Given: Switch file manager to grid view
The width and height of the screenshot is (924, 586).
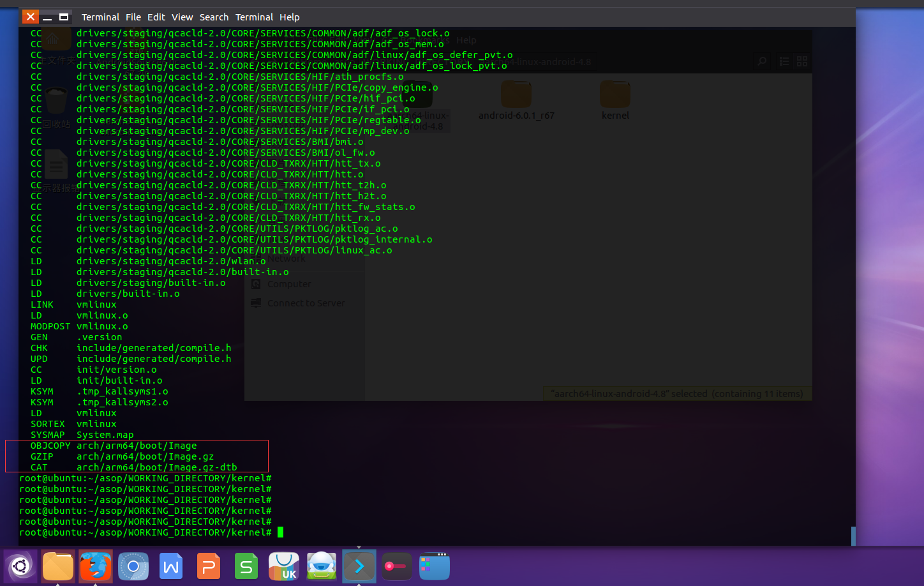Looking at the screenshot, I should [802, 61].
